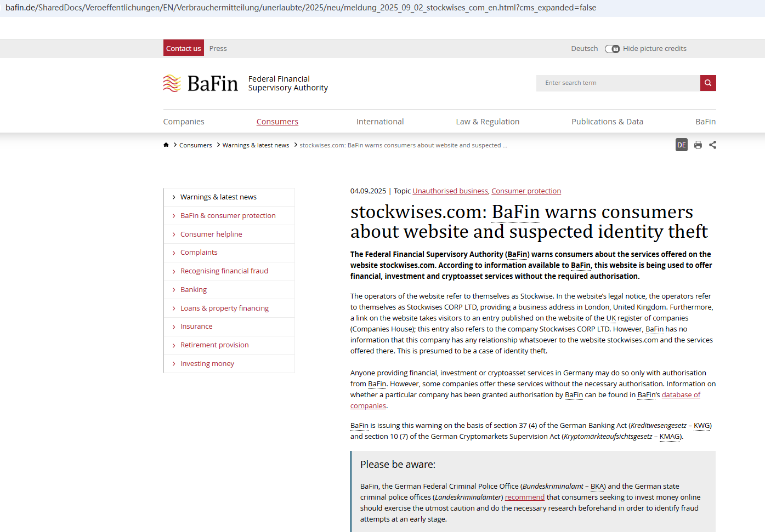Image resolution: width=765 pixels, height=532 pixels.
Task: Open the Companies main menu
Action: 184,122
